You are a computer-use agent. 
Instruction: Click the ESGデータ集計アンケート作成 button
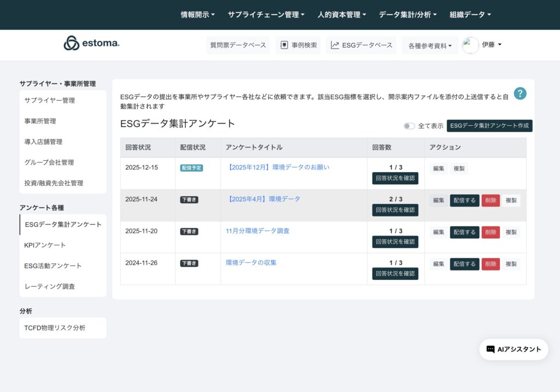point(489,126)
